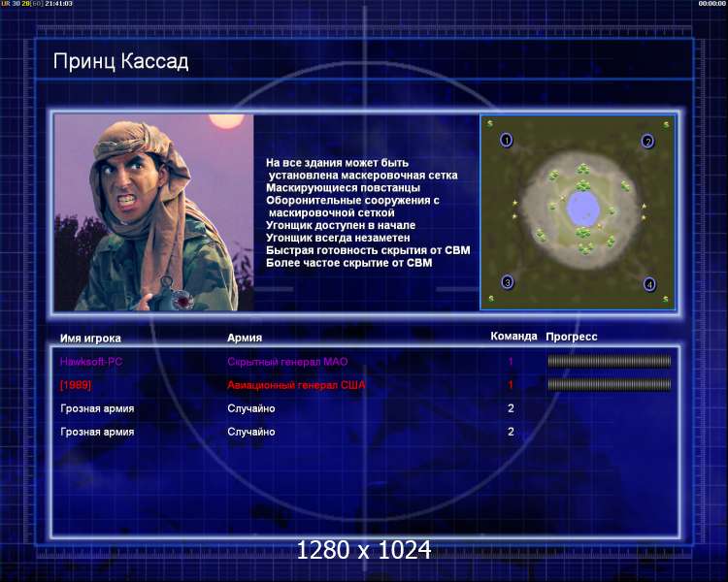Click 'Имя игрока' column header
The height and width of the screenshot is (582, 728).
(x=90, y=339)
